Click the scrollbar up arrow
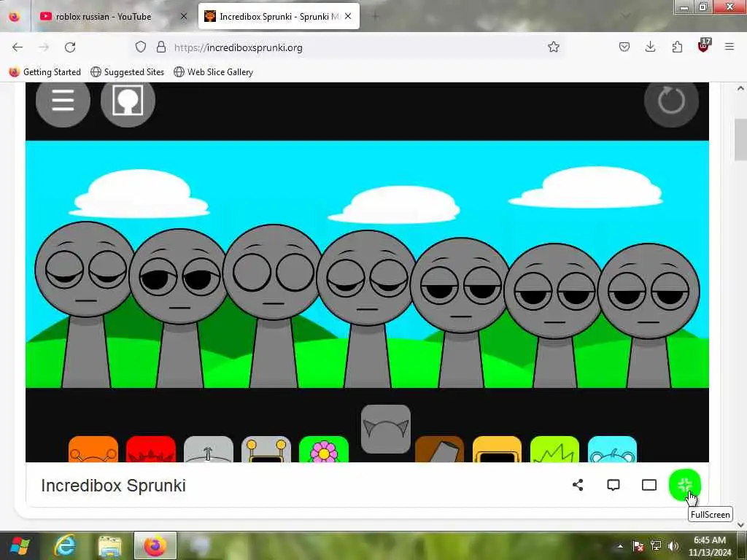Image resolution: width=747 pixels, height=560 pixels. tap(740, 88)
